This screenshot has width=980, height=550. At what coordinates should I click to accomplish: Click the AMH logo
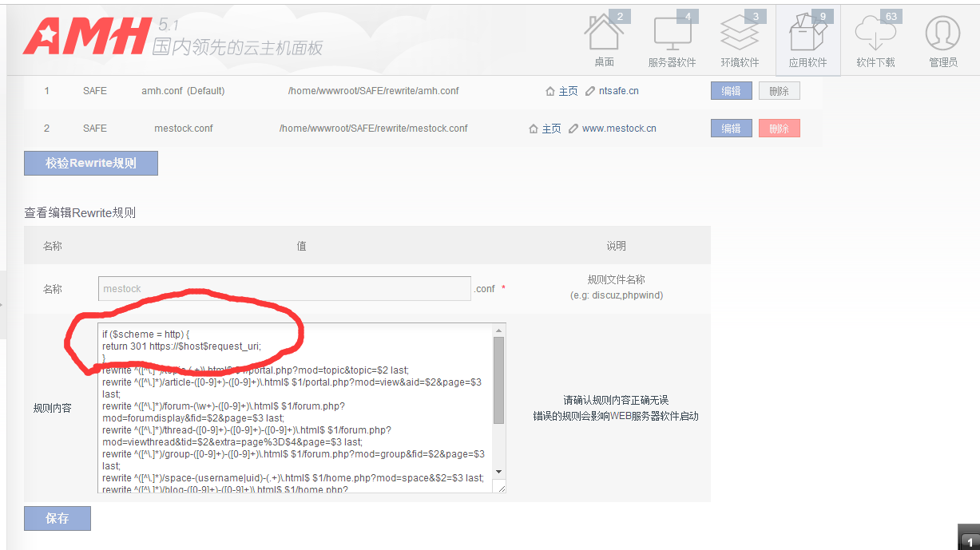86,38
